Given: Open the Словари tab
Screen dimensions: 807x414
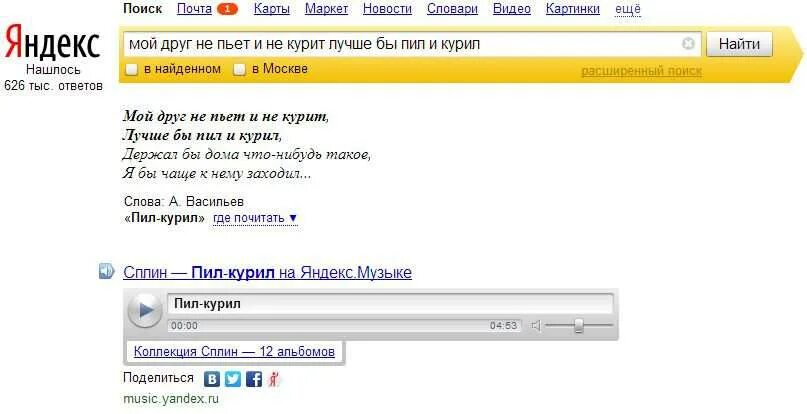Looking at the screenshot, I should (x=452, y=9).
